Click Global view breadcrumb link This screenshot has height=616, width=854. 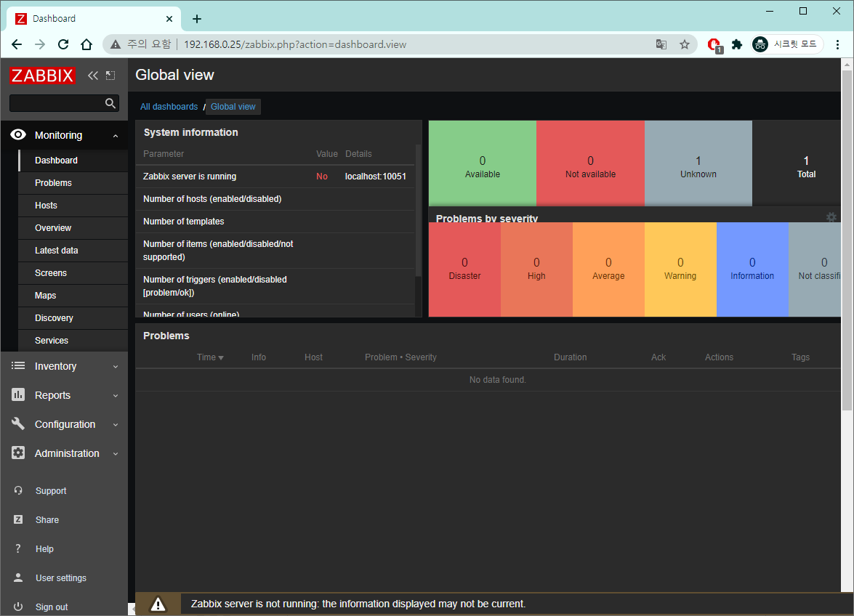[233, 107]
